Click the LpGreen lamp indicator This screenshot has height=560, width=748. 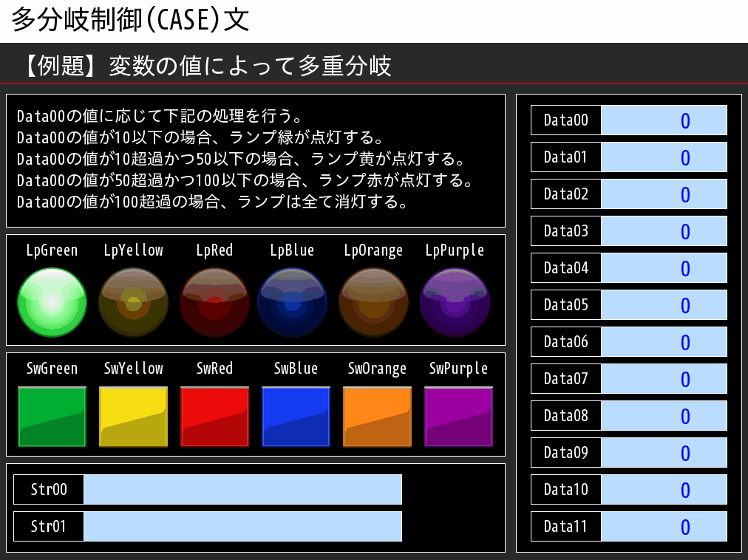(52, 301)
